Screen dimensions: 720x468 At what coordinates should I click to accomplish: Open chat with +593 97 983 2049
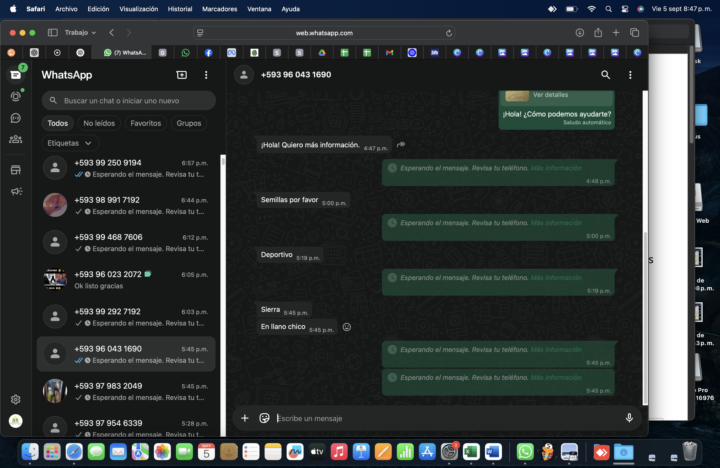[126, 391]
